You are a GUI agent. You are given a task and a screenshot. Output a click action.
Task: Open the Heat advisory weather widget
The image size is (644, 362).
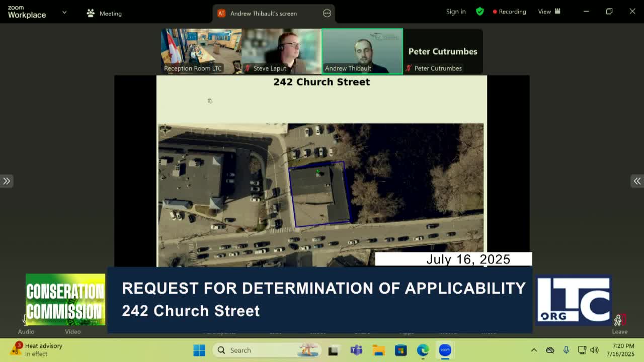pyautogui.click(x=38, y=349)
